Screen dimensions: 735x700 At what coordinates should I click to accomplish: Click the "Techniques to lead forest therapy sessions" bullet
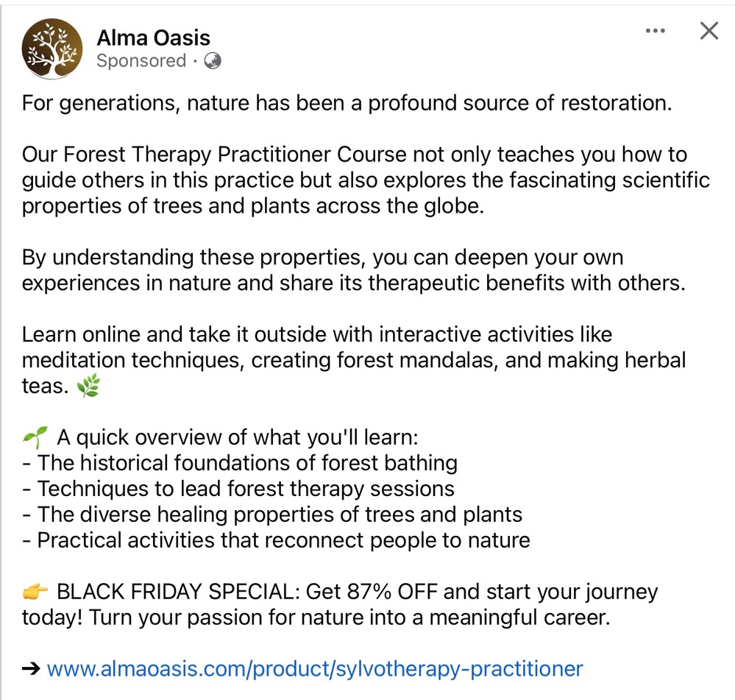point(246,489)
